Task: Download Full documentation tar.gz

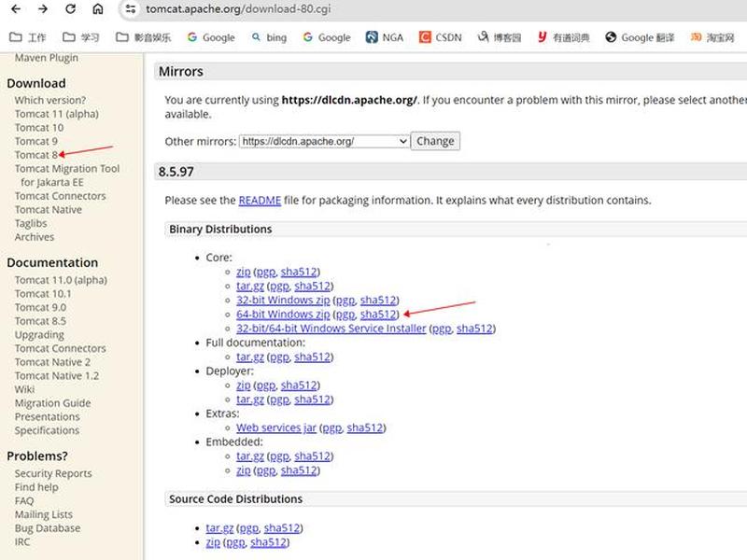Action: (250, 357)
